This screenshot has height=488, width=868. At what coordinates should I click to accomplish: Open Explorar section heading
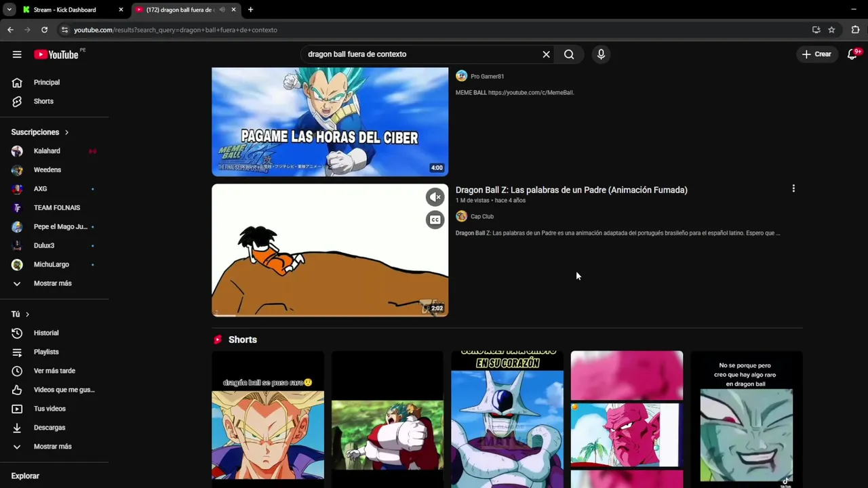tap(25, 476)
